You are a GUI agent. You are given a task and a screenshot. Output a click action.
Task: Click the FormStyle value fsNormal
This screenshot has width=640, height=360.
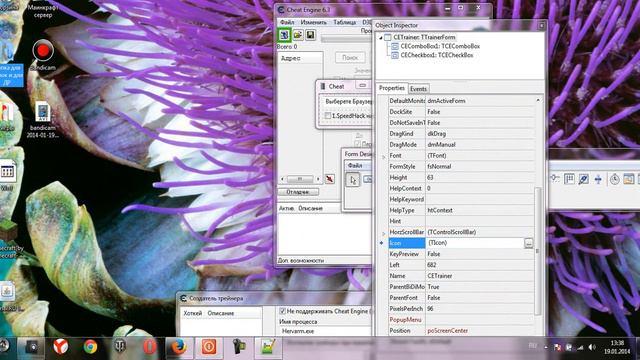(439, 167)
